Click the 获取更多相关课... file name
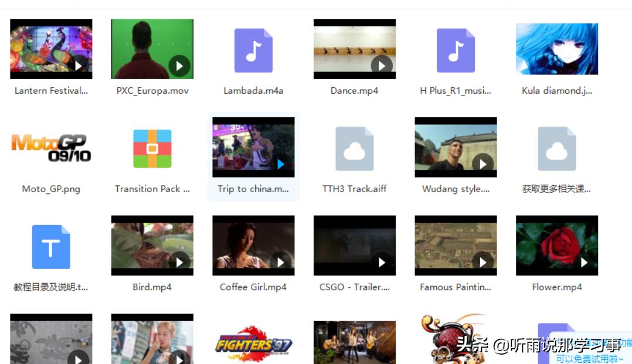Screen dimensions: 632x364 (556, 189)
